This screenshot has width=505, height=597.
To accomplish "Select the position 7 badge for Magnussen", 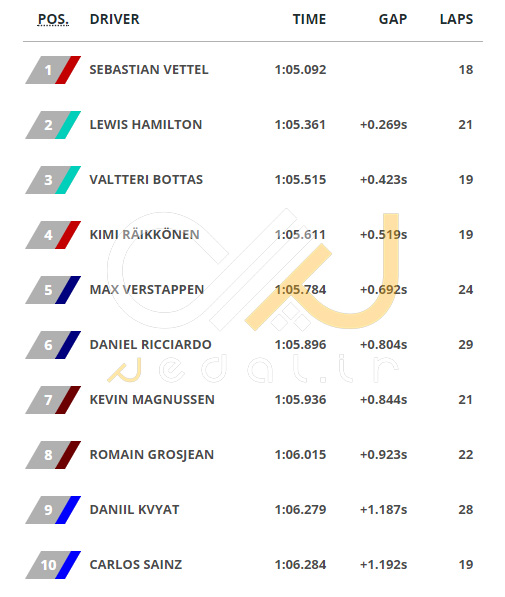I will (x=53, y=400).
